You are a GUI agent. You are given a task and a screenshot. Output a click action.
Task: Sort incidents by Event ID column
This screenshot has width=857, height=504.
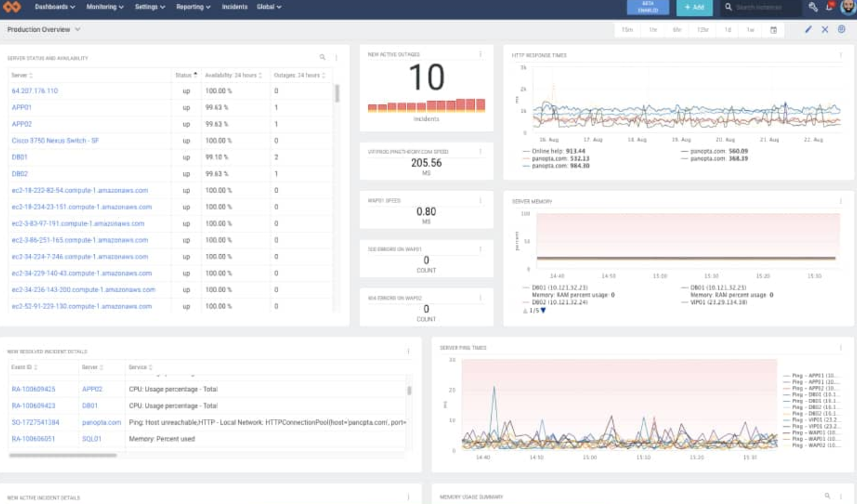[x=25, y=367]
